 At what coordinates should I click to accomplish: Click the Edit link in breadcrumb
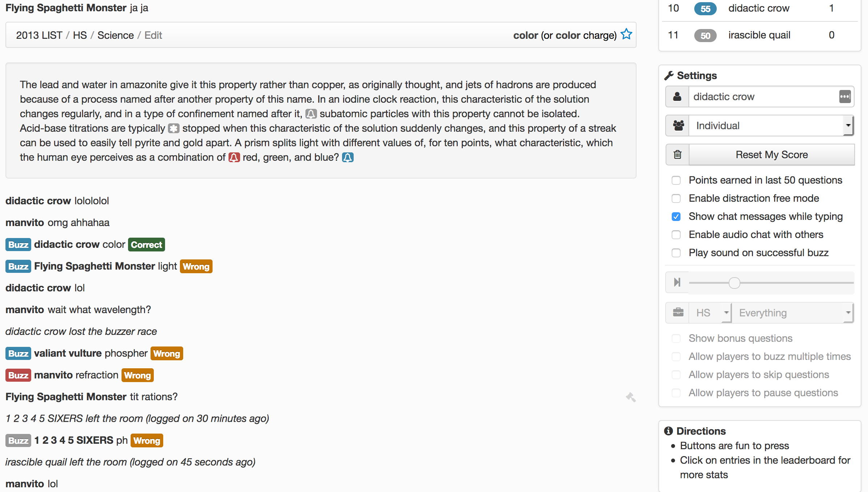tap(153, 35)
